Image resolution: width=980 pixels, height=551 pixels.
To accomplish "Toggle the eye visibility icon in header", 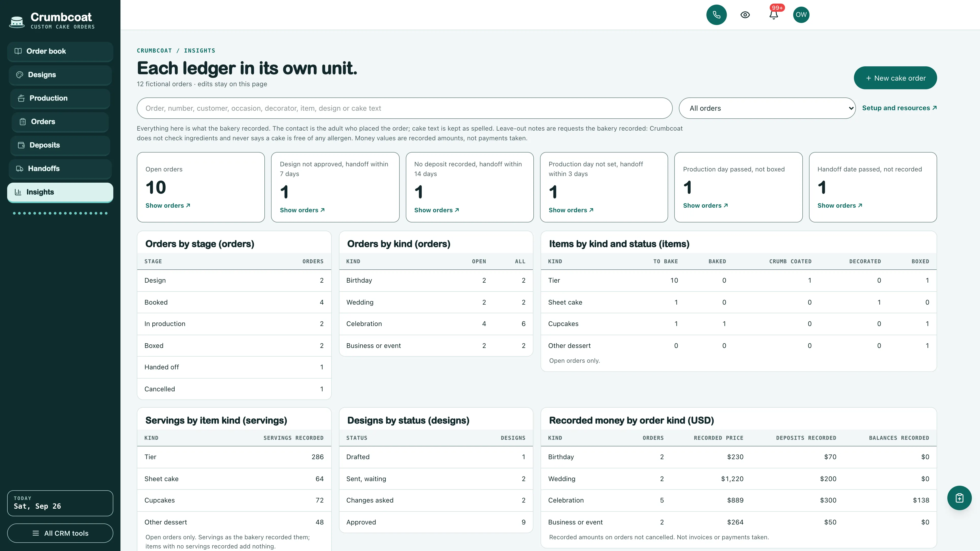I will 745,15.
